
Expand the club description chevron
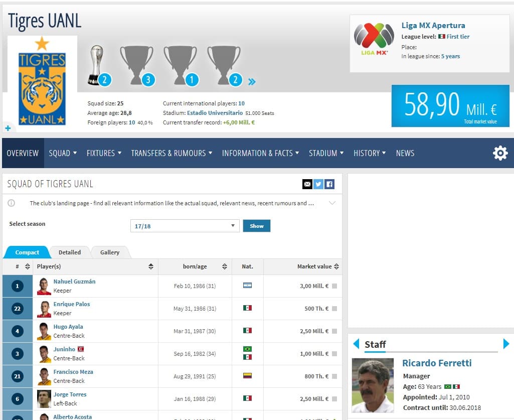(x=331, y=203)
